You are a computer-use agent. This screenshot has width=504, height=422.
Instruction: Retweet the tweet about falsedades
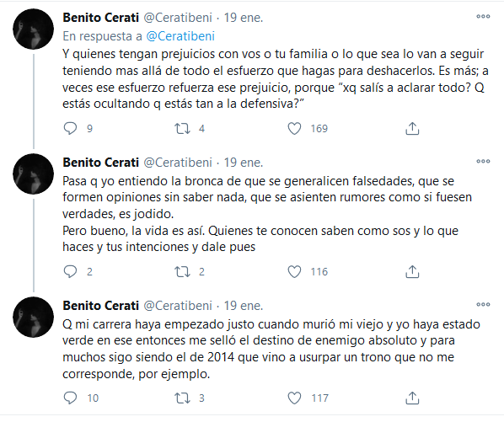pyautogui.click(x=182, y=272)
